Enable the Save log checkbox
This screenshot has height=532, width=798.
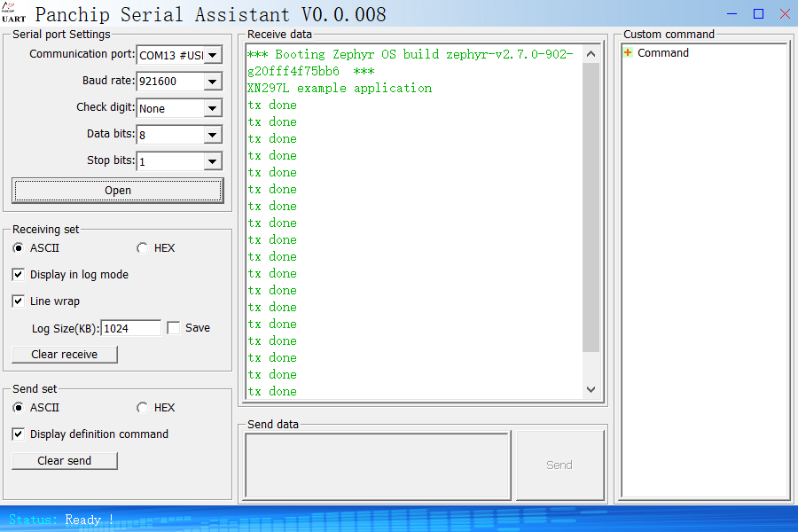(x=174, y=328)
